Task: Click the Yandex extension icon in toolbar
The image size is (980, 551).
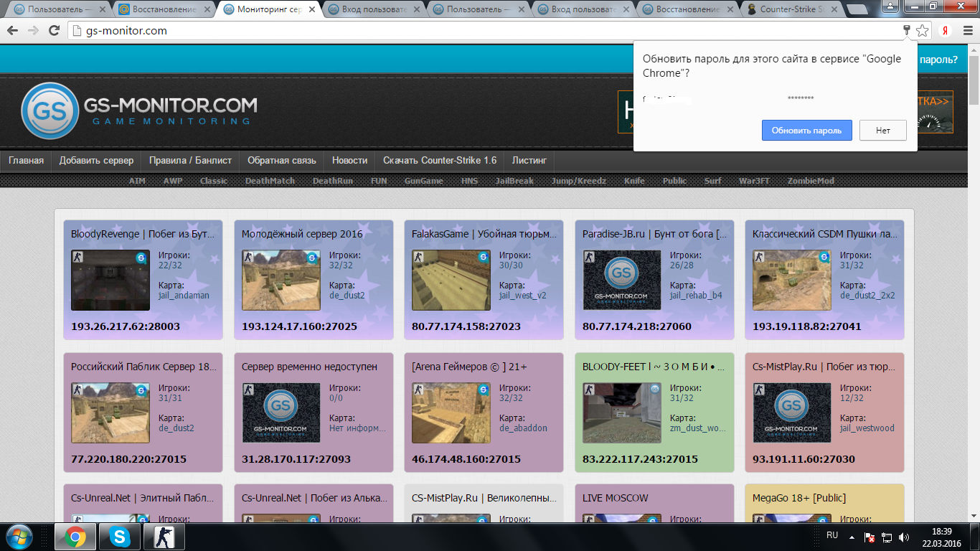Action: tap(946, 31)
